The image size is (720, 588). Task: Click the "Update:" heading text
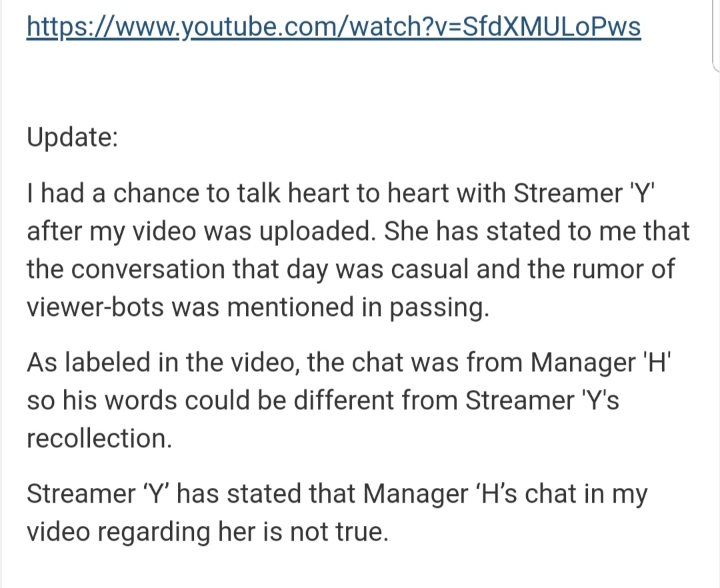(72, 137)
